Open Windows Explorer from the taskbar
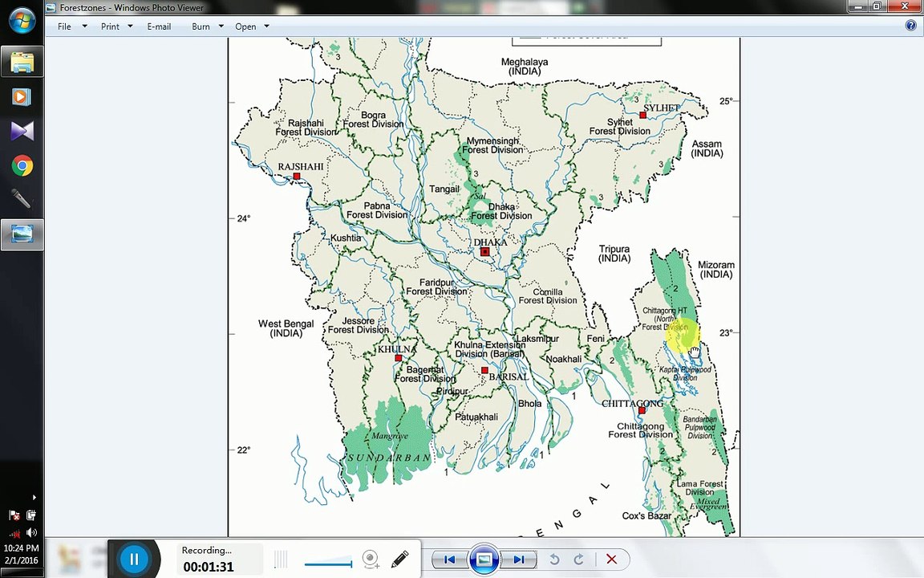This screenshot has height=578, width=924. click(x=22, y=61)
